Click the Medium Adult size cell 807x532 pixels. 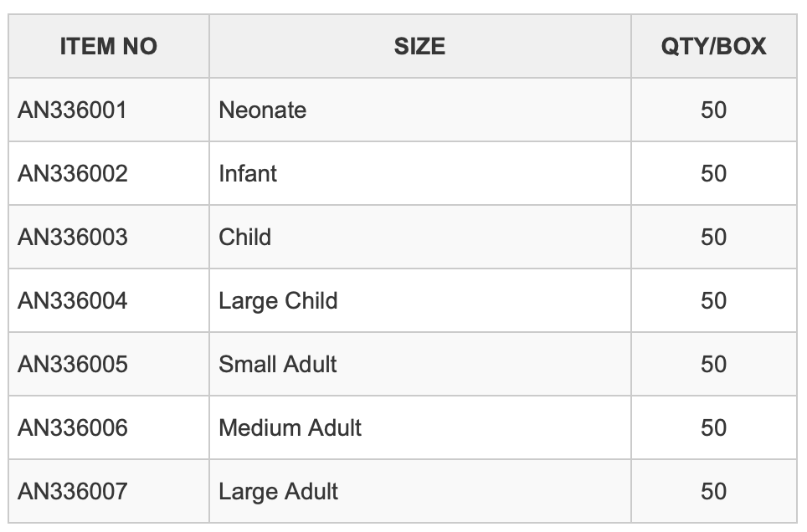[420, 427]
